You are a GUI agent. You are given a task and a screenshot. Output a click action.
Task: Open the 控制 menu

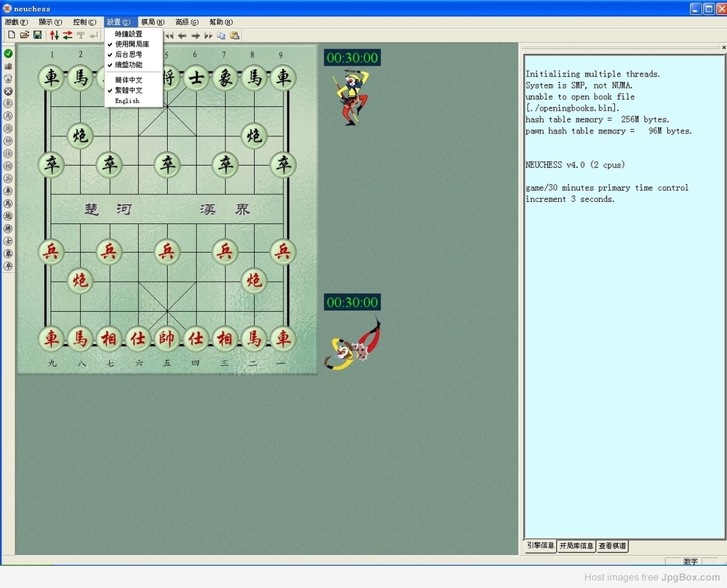(x=85, y=22)
